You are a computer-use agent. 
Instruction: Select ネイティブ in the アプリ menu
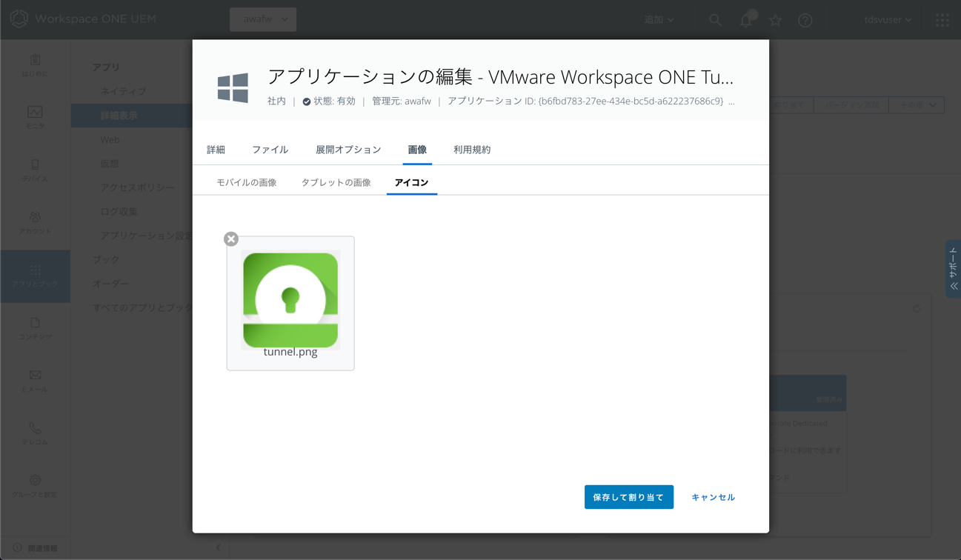click(x=123, y=91)
